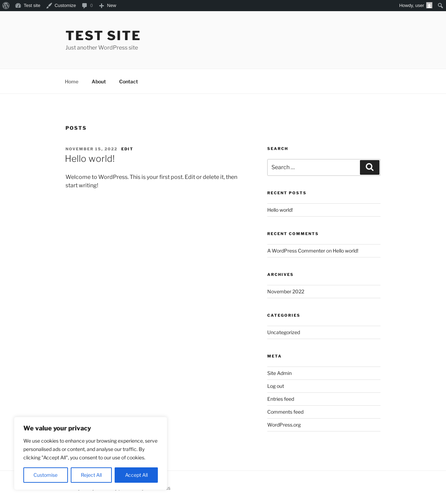
Task: Open the Test site dashboard icon
Action: click(x=18, y=6)
